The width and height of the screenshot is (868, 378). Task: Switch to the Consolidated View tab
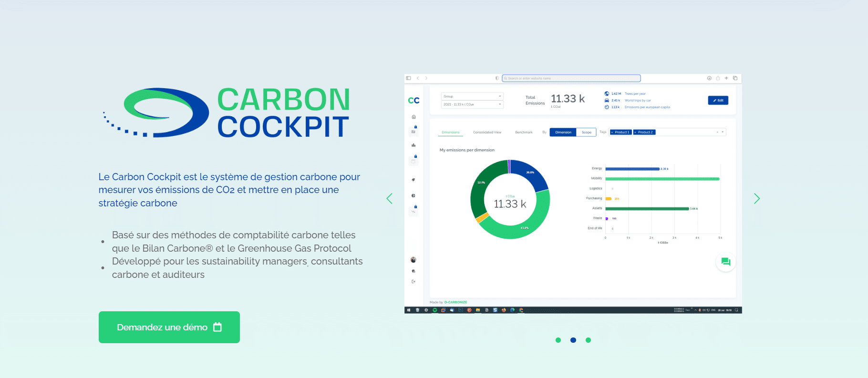487,133
